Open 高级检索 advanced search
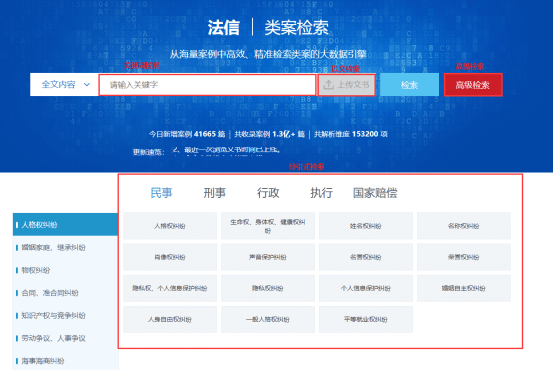 click(473, 85)
